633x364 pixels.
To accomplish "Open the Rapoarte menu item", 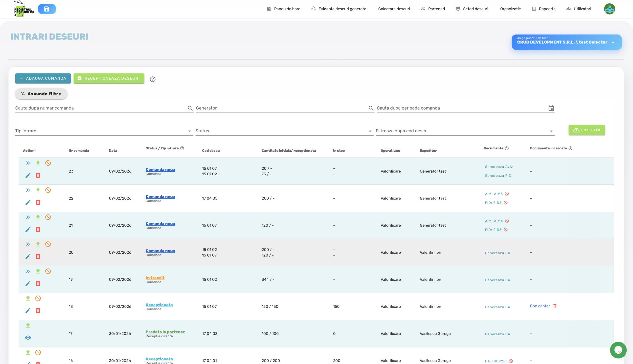I will [x=544, y=9].
